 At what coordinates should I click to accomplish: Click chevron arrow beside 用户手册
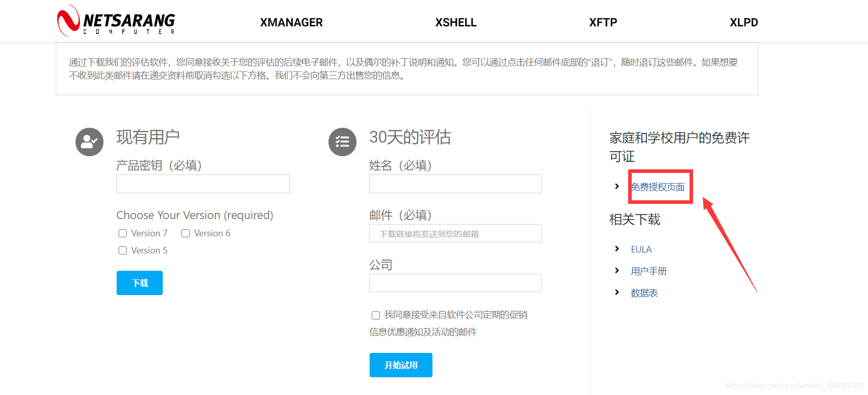point(617,270)
